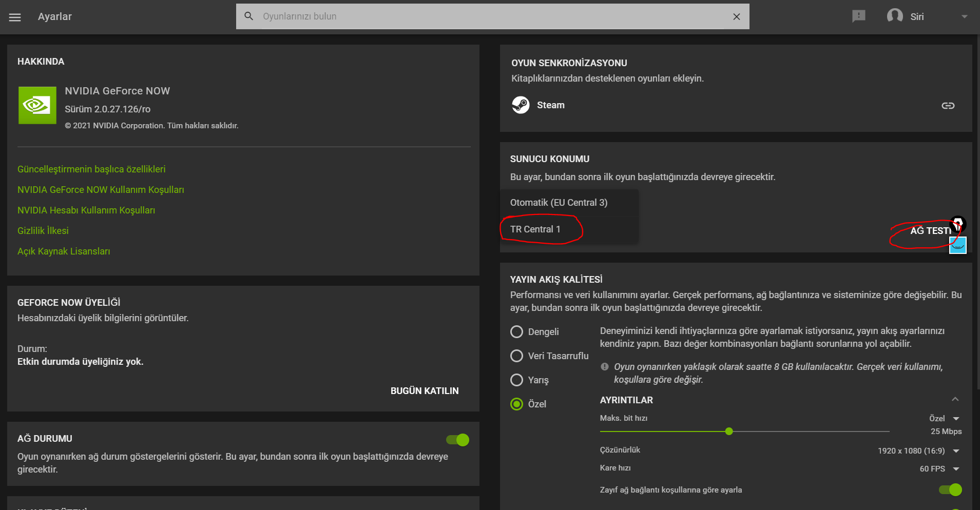
Task: Clear the search box with X
Action: [x=736, y=16]
